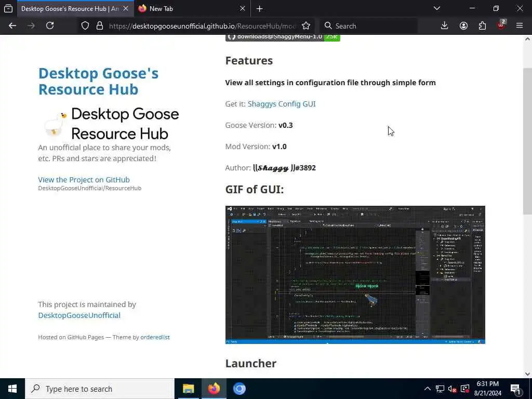Click the network tray icon
This screenshot has height=399, width=532.
tap(440, 389)
